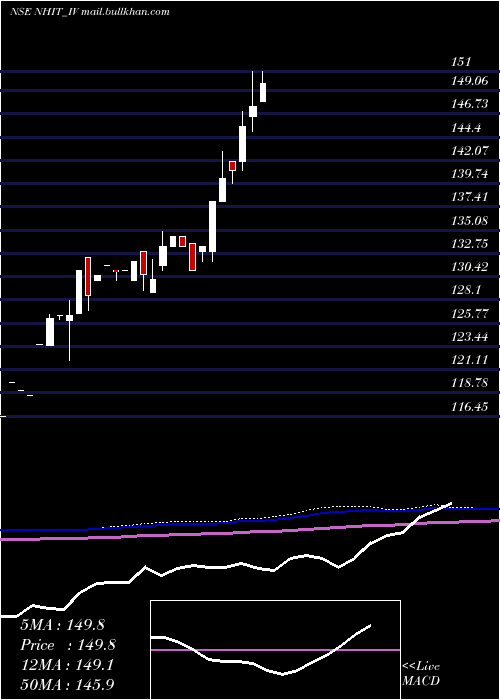Click the 121.11 price axis label

pos(469,360)
